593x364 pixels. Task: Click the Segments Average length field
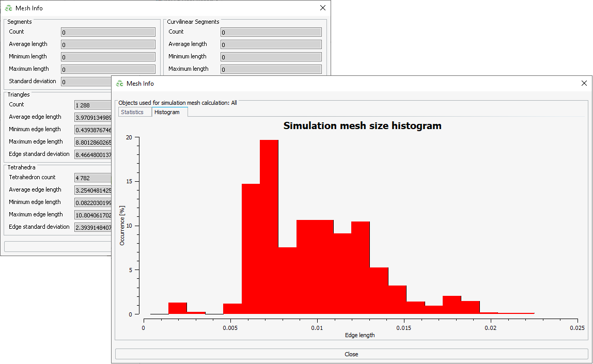[108, 44]
